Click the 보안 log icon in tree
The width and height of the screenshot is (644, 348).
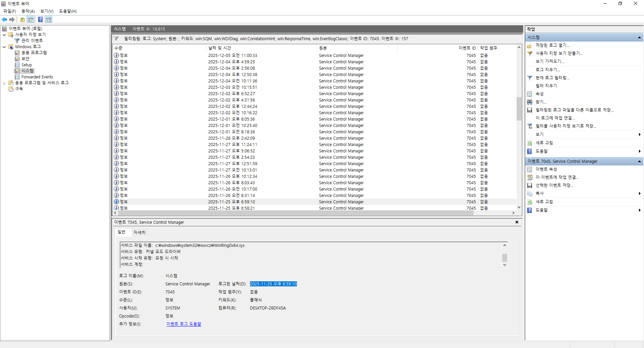pyautogui.click(x=17, y=59)
